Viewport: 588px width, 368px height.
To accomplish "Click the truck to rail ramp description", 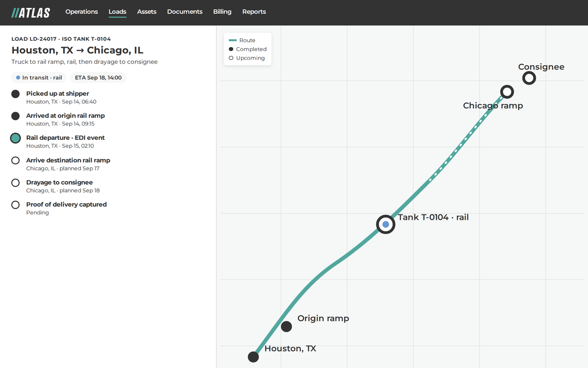I will coord(85,62).
